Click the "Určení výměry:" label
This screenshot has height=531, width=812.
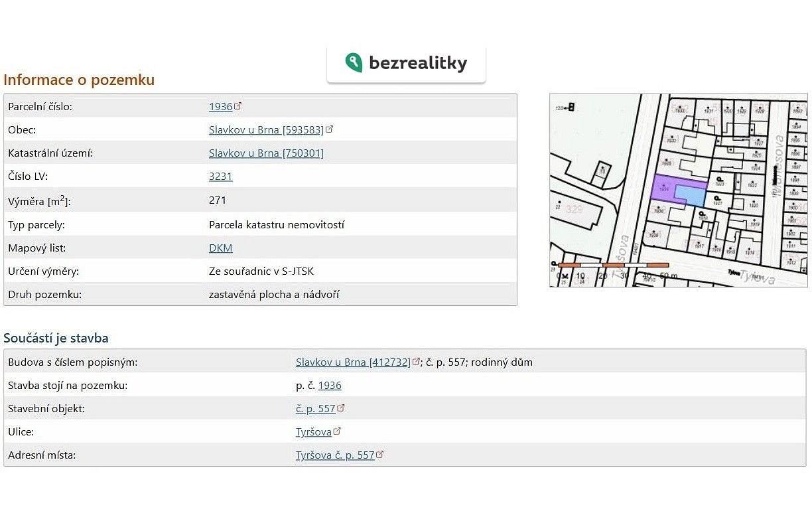pos(43,271)
